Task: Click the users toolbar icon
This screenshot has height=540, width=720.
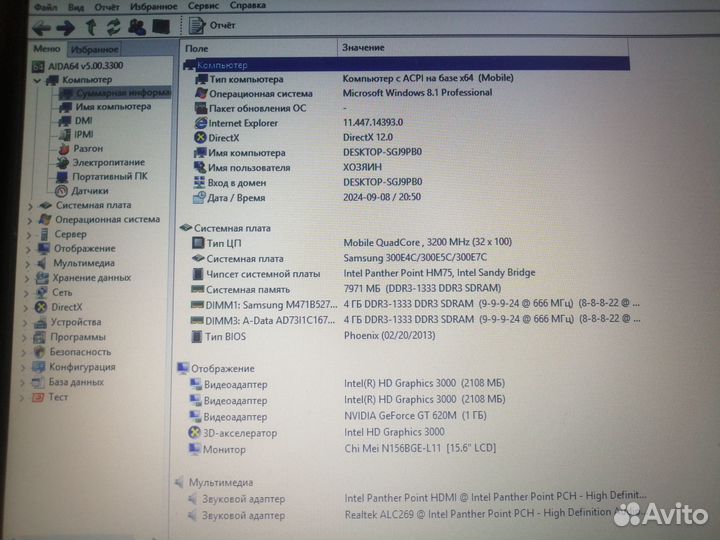Action: 137,27
